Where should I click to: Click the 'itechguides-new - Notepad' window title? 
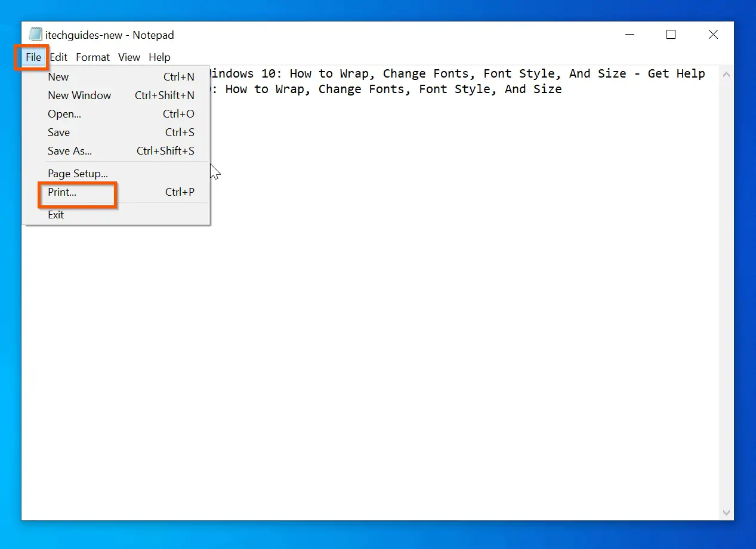coord(110,35)
